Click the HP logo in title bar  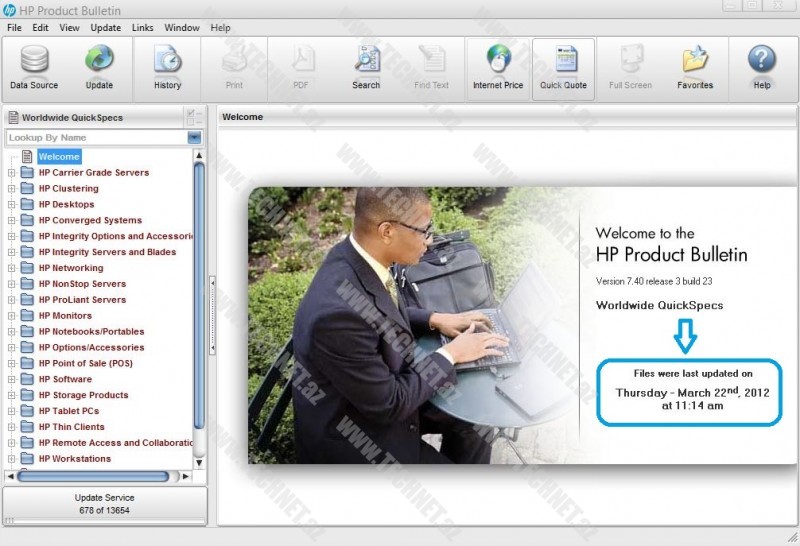coord(9,10)
